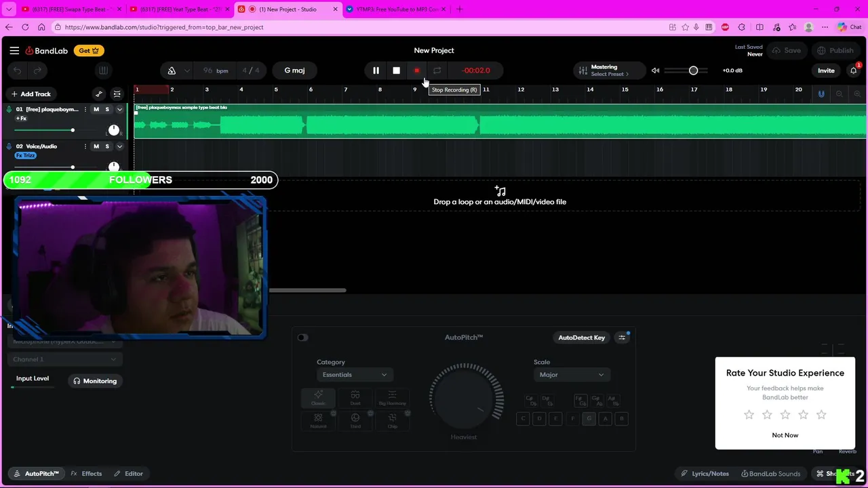Open the Lyrics/Notes panel
The width and height of the screenshot is (868, 488).
click(x=705, y=474)
